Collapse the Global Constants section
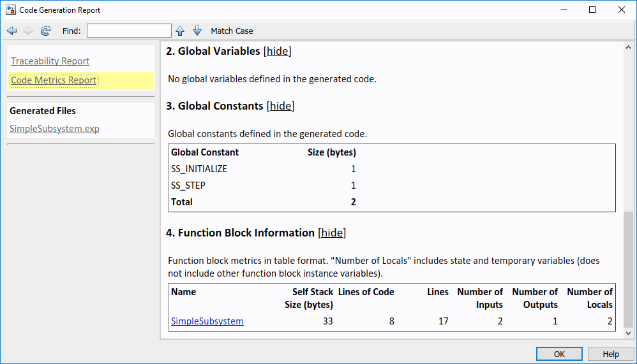Viewport: 637px width, 364px height. coord(280,106)
